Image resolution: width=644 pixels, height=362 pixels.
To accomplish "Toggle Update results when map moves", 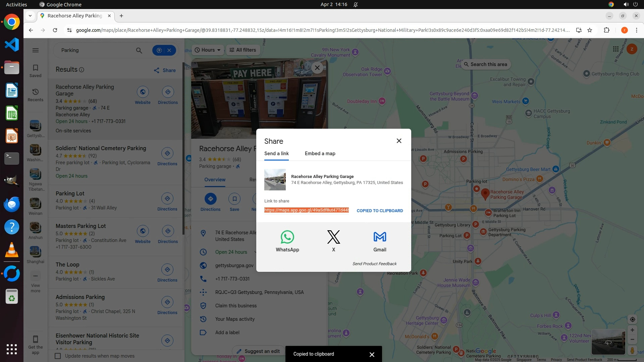I will click(58, 356).
